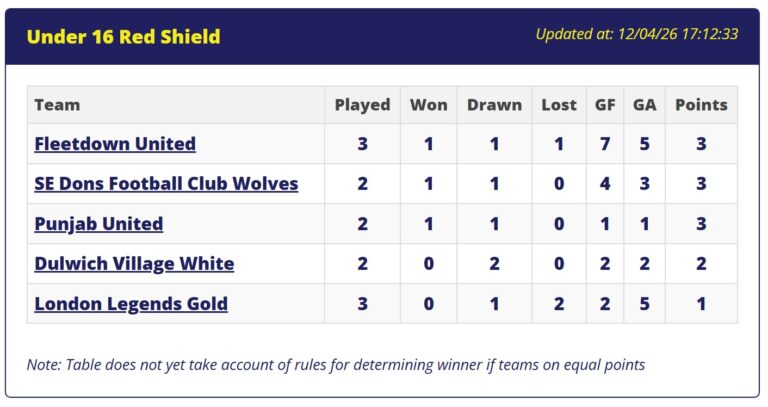The height and width of the screenshot is (407, 768).
Task: Click the GA column header
Action: [644, 105]
